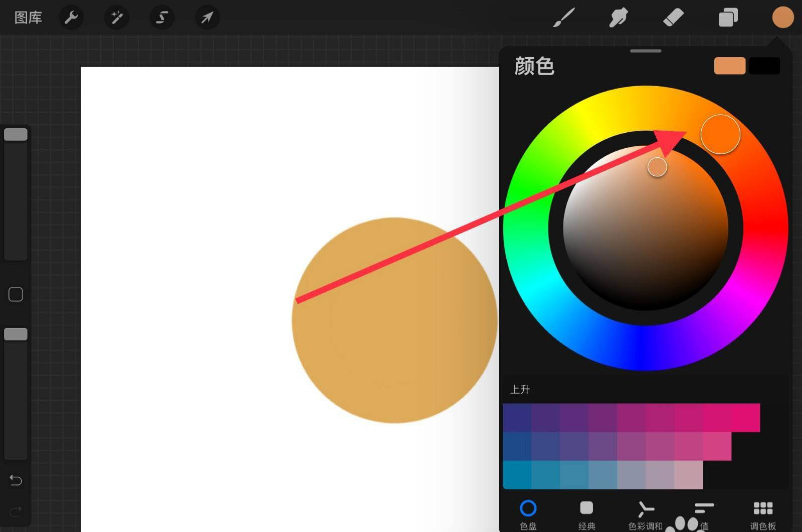
Task: Return to the gallery via 图库
Action: [28, 18]
